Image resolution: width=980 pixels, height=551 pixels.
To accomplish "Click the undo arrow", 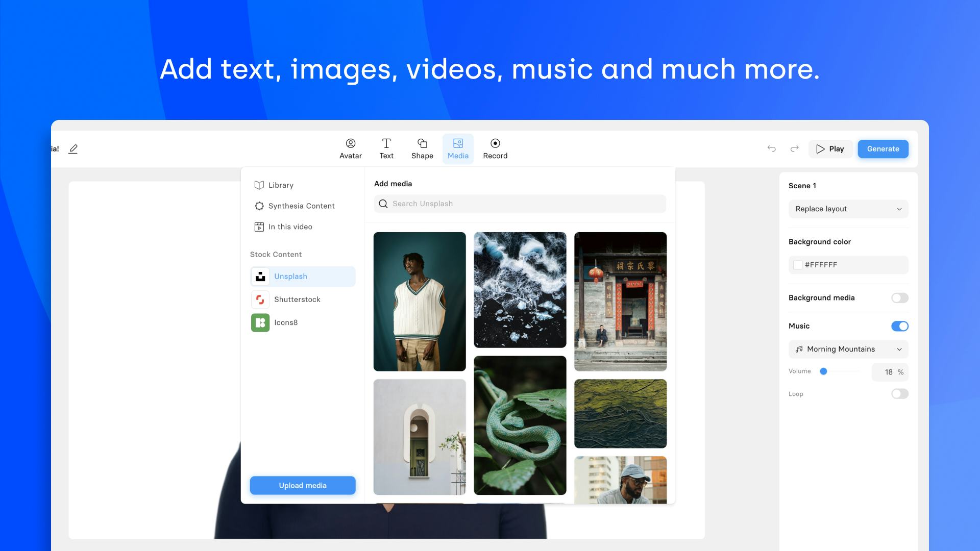I will click(771, 149).
